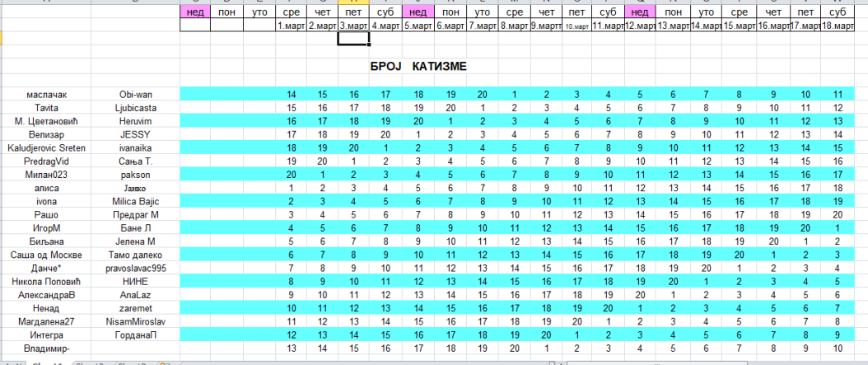The height and width of the screenshot is (365, 868).
Task: Select the алиса cell
Action: (x=46, y=189)
